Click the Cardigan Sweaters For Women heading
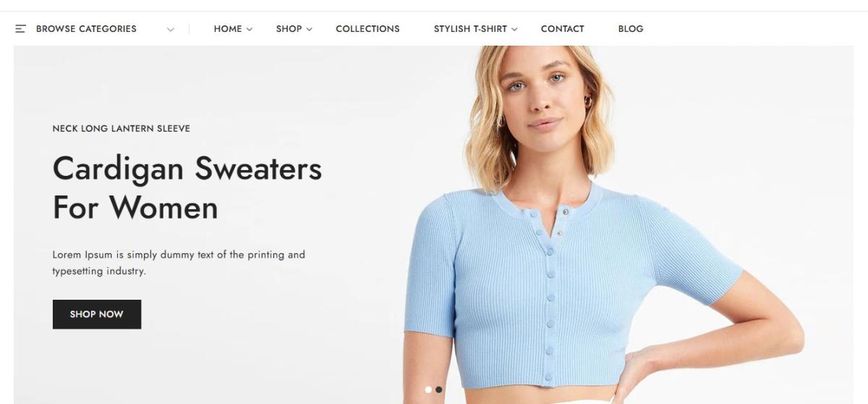The image size is (868, 404). click(187, 188)
